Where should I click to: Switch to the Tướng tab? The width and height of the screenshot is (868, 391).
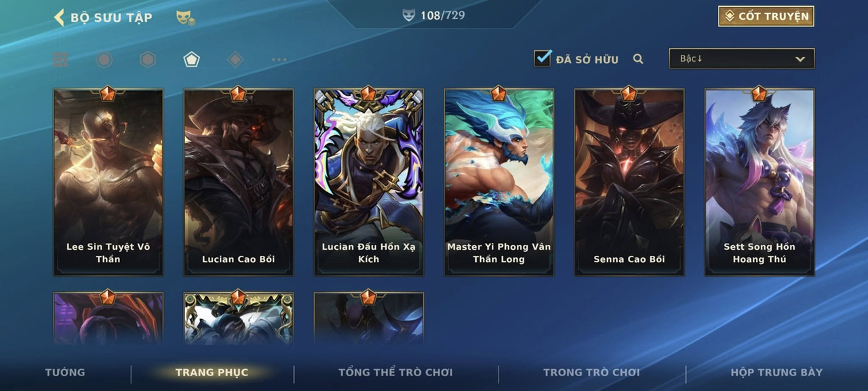coord(65,372)
